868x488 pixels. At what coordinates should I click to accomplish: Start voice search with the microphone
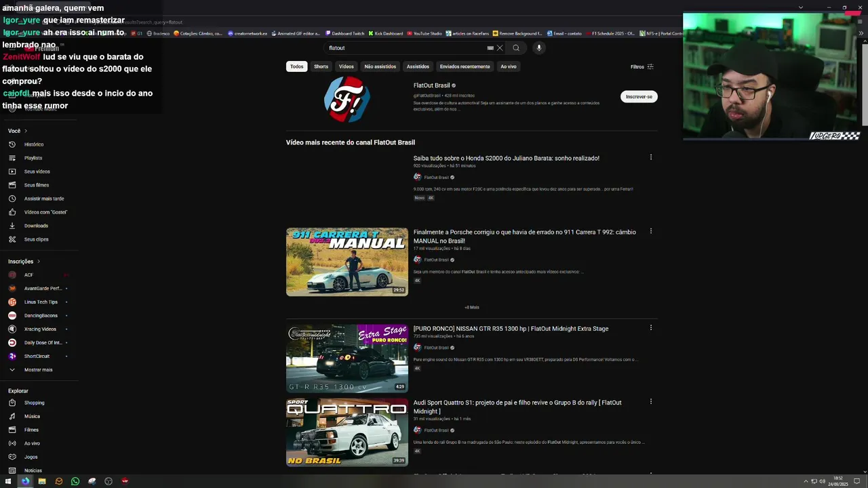(539, 48)
